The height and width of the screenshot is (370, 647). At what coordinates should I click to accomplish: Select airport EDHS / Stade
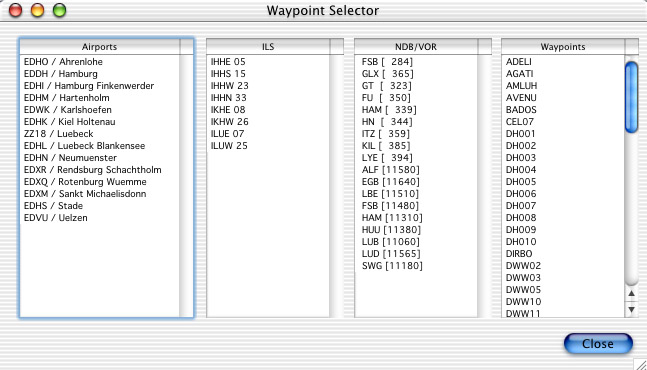tap(53, 205)
